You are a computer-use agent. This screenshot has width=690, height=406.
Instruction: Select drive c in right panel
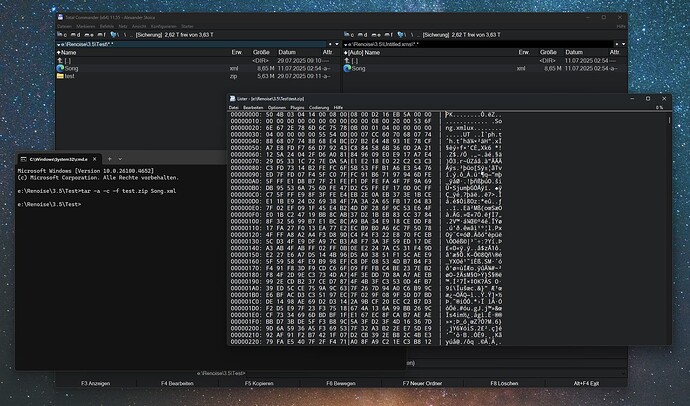[x=349, y=34]
